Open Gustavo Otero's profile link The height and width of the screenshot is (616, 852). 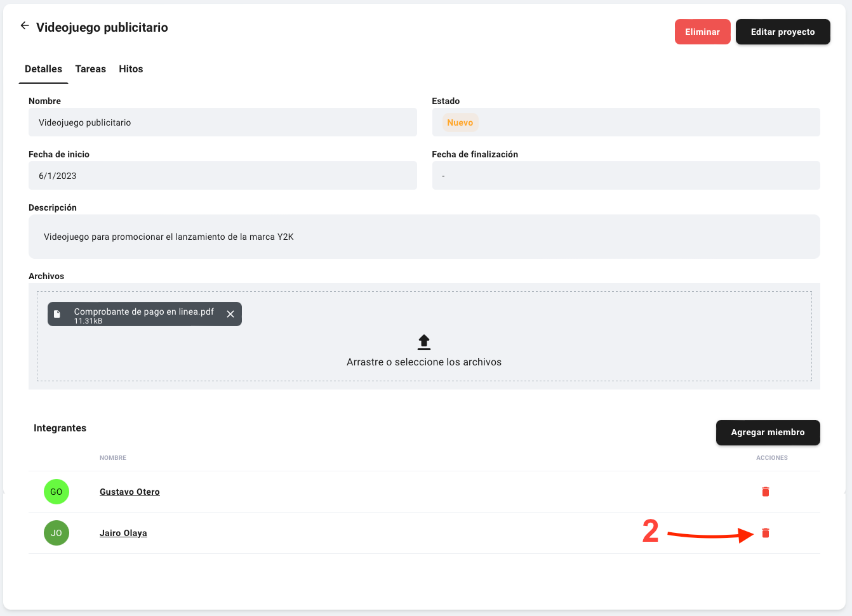click(x=130, y=492)
